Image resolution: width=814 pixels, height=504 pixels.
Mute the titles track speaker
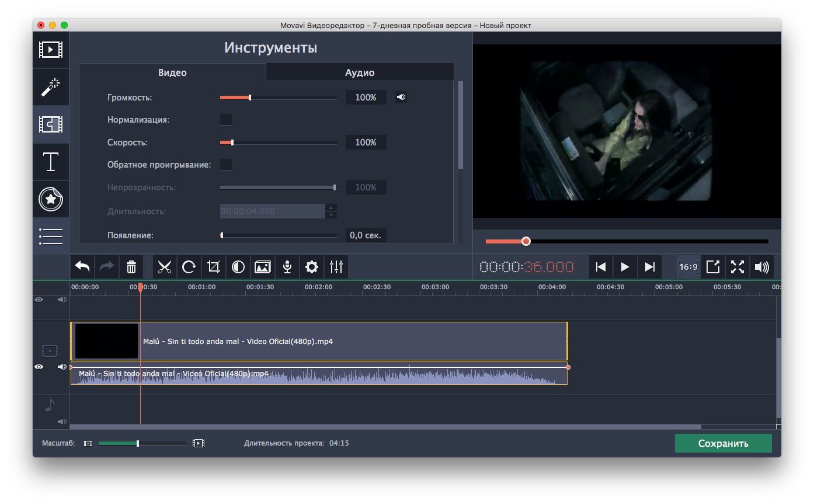pyautogui.click(x=62, y=300)
